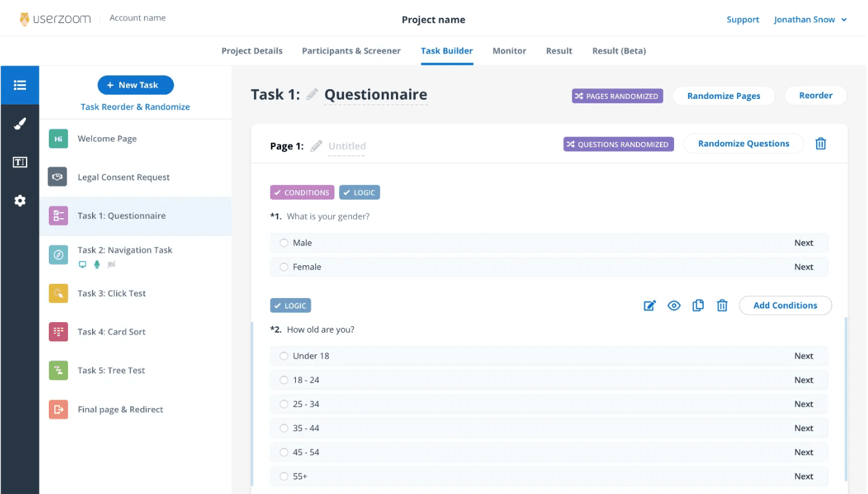The image size is (868, 494).
Task: Preview question 2 with the eye icon
Action: (x=673, y=305)
